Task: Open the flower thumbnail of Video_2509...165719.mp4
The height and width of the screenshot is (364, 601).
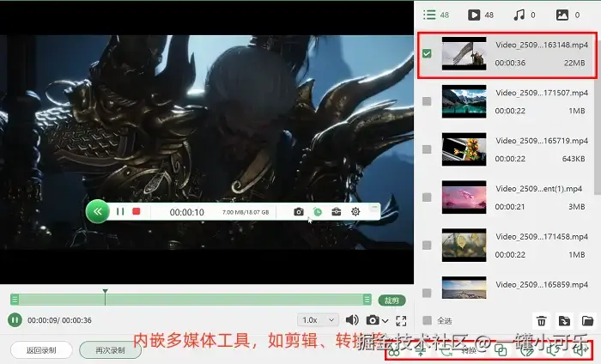Action: 464,149
